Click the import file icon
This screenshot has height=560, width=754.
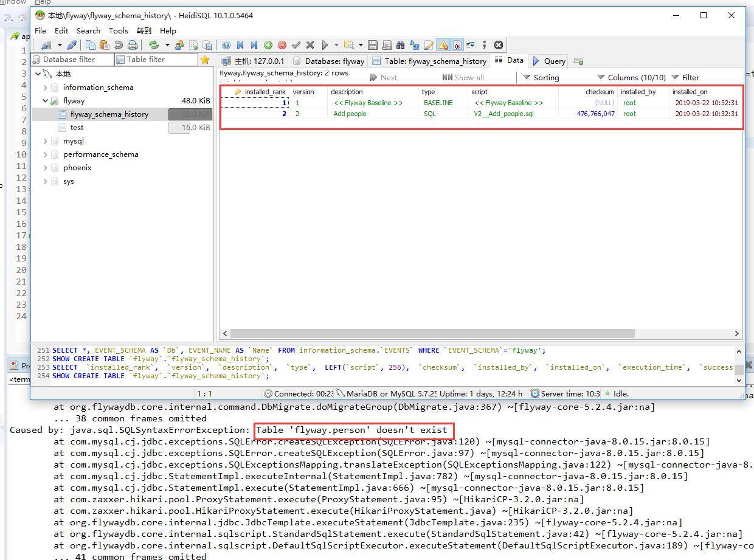pyautogui.click(x=193, y=45)
